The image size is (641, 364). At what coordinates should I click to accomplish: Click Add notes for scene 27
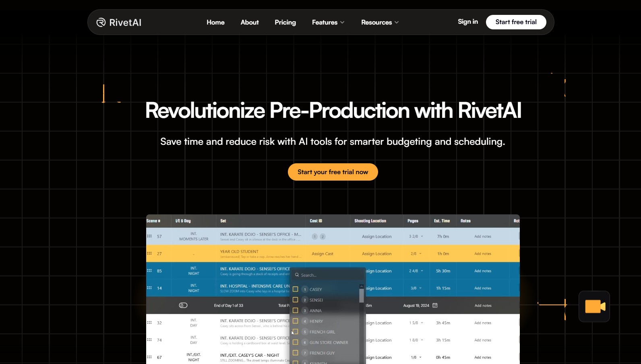tap(483, 254)
